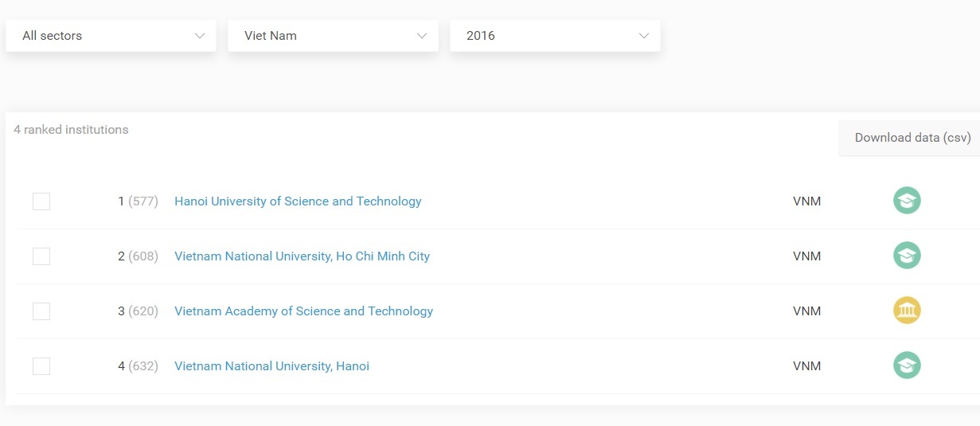Screen dimensions: 980x426
Task: Click the higher-education icon for Hanoi University of Science and Technology
Action: pos(907,201)
